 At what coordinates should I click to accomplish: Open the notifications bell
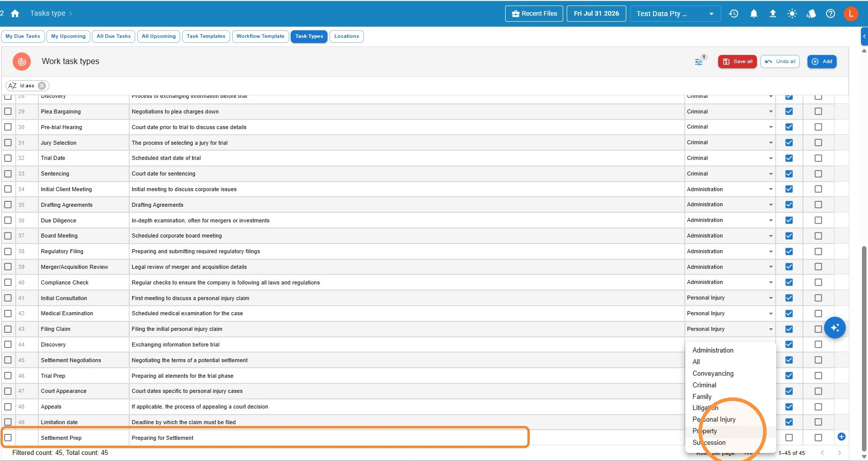click(x=753, y=14)
